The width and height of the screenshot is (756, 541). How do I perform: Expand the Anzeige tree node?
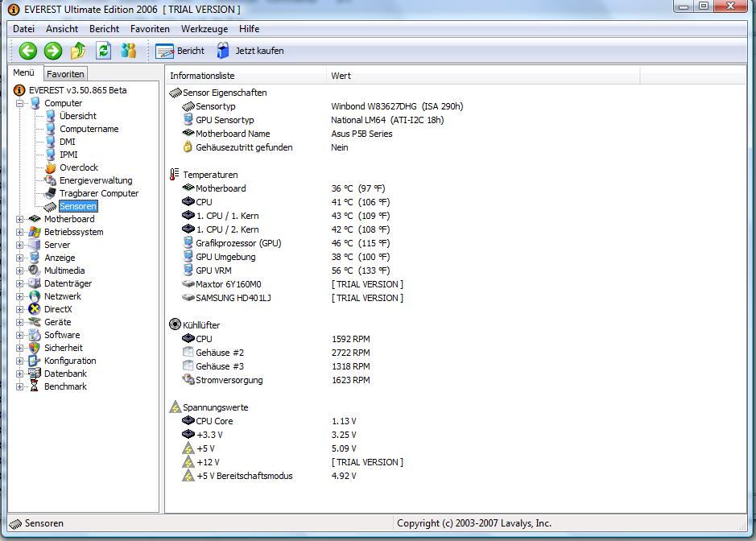(20, 258)
